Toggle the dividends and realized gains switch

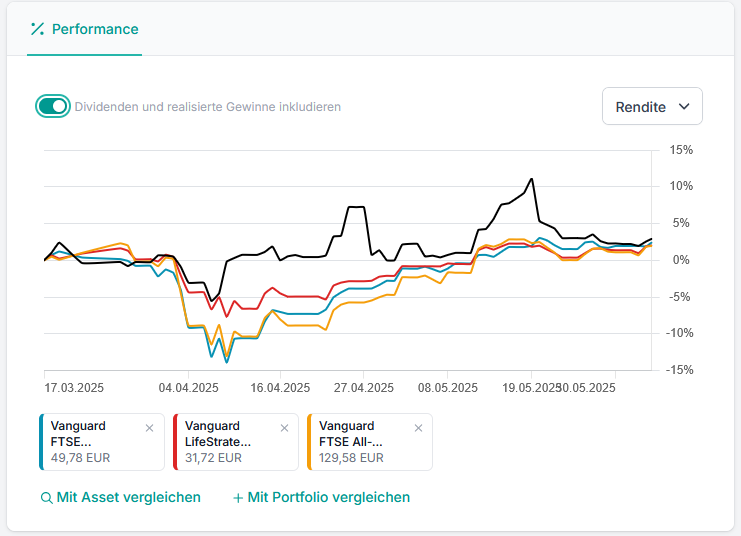(x=52, y=106)
